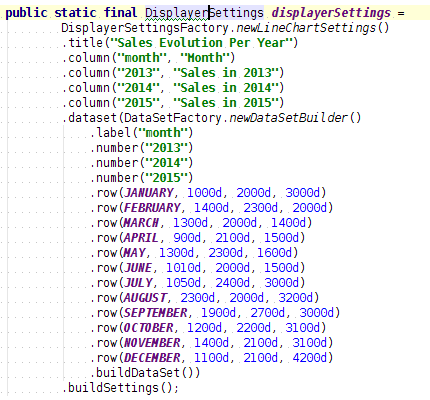Screen dimensions: 430x400
Task: Click the 'public' keyword
Action: 26,13
